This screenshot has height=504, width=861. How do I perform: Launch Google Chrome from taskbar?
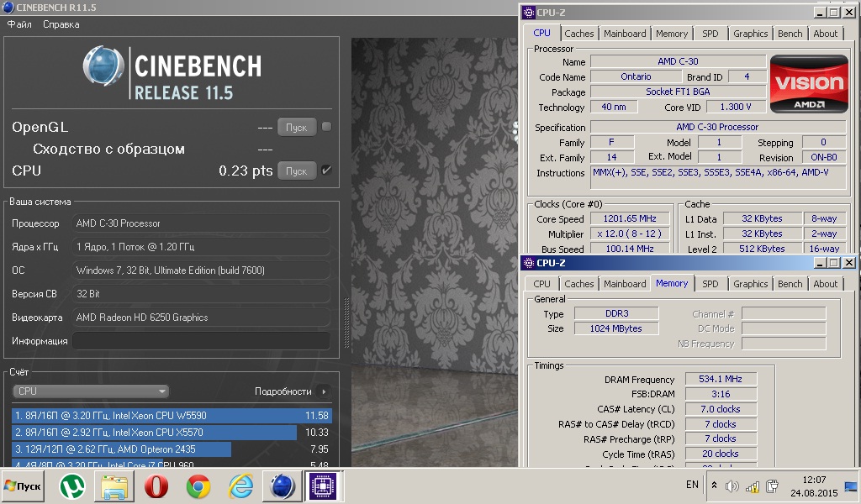point(198,486)
